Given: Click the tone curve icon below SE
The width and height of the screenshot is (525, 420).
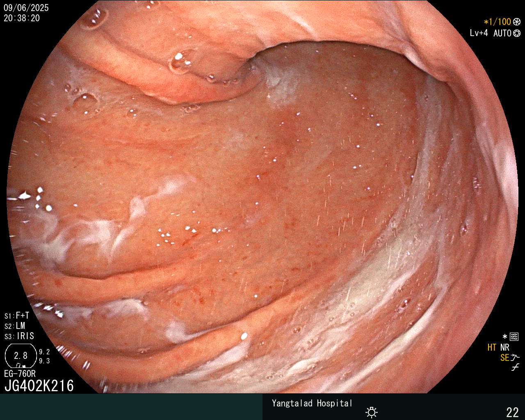Looking at the screenshot, I should click(x=515, y=368).
